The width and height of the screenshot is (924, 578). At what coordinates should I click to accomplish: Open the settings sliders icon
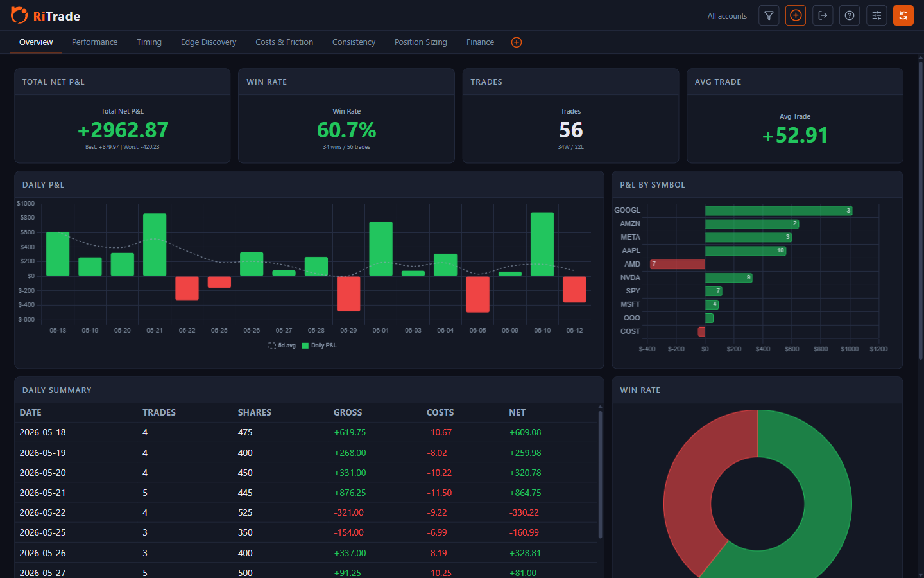[x=877, y=15]
